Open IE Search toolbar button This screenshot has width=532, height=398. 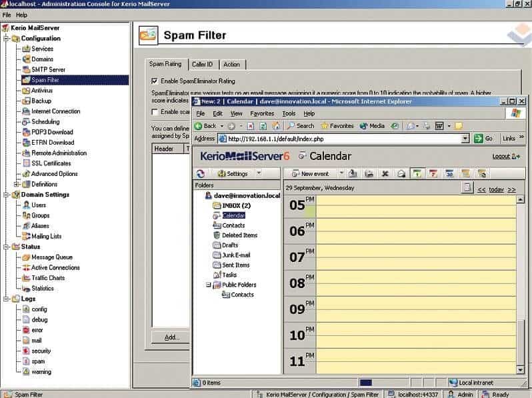pos(300,125)
